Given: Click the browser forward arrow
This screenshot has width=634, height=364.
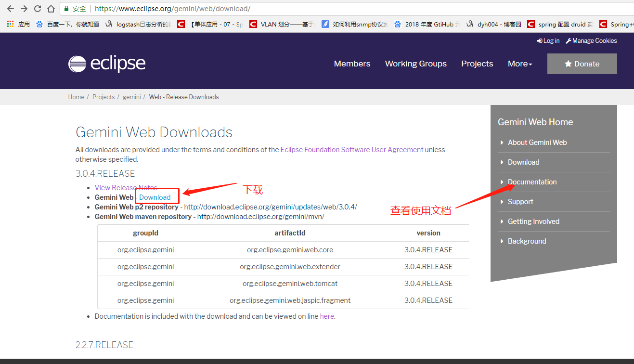Looking at the screenshot, I should click(24, 9).
